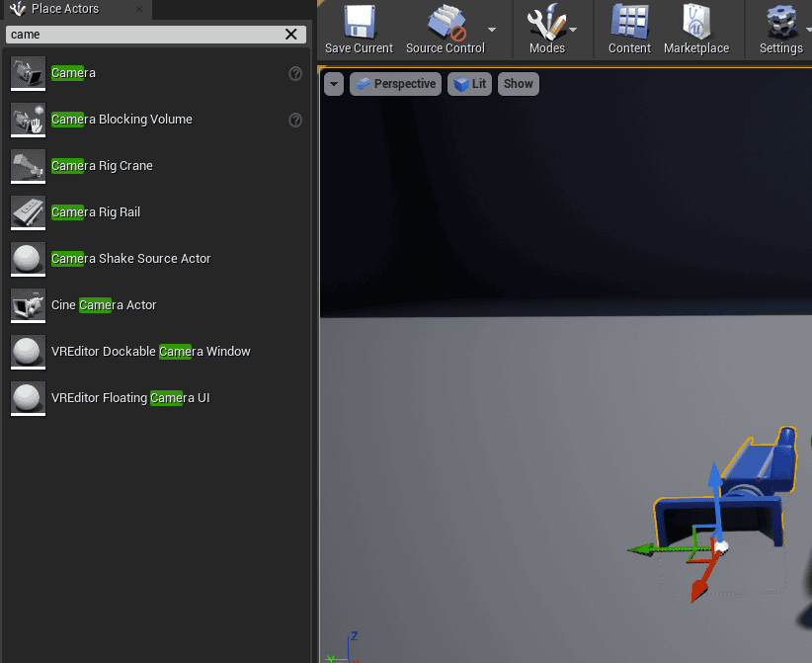
Task: Open Source Control settings icon
Action: point(444,22)
